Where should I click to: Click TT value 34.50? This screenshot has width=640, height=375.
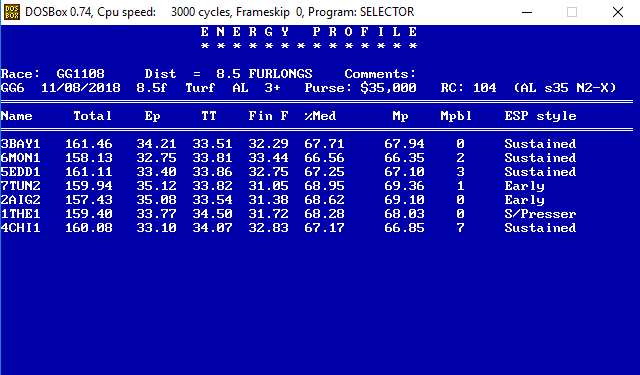click(x=212, y=214)
